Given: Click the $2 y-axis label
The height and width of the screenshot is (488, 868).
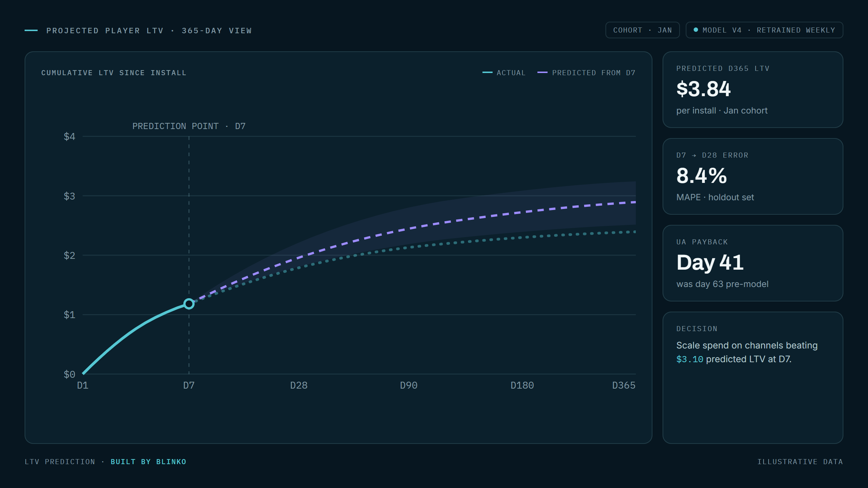Looking at the screenshot, I should (x=69, y=255).
